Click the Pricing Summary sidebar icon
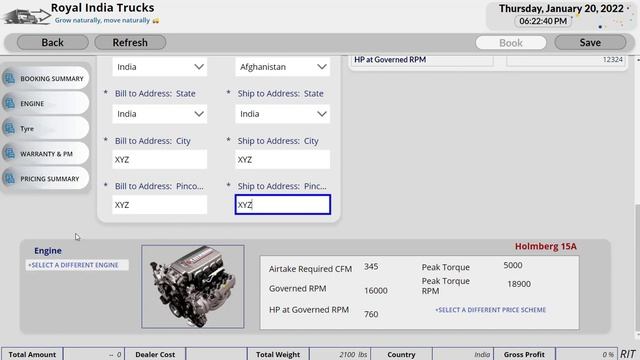Screen dimensions: 640x360 [9, 178]
